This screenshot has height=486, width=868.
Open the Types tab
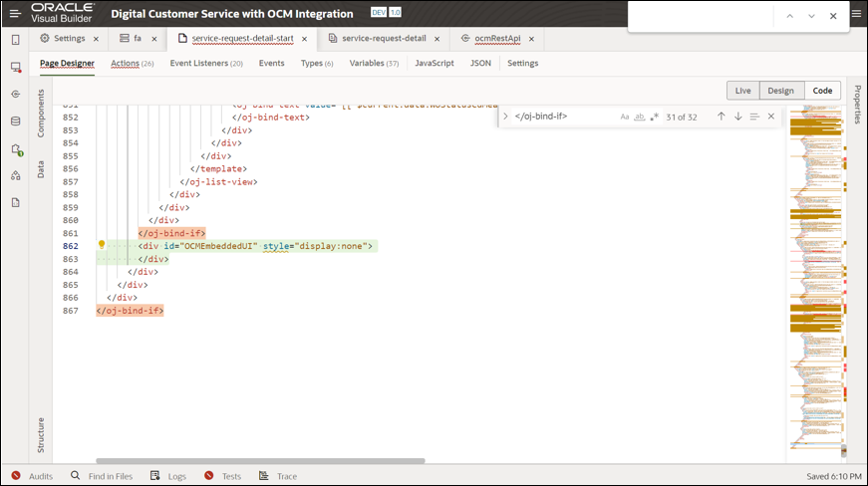click(317, 63)
